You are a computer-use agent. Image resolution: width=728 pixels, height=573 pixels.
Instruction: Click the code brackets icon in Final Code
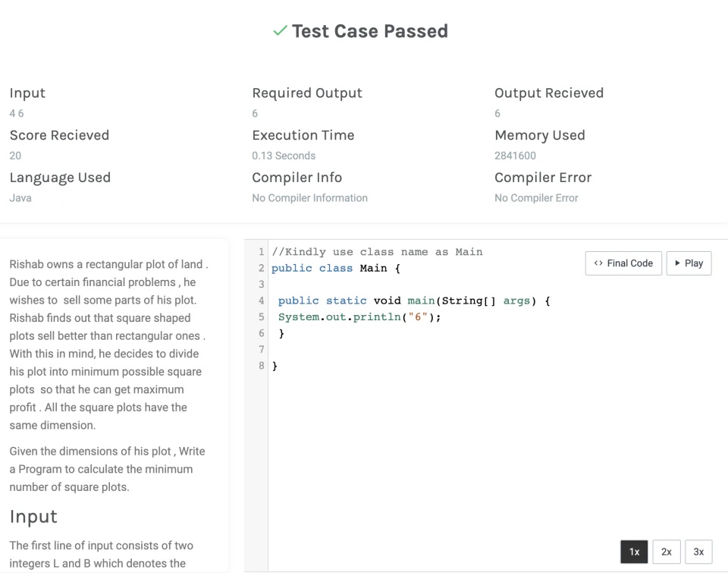tap(598, 263)
